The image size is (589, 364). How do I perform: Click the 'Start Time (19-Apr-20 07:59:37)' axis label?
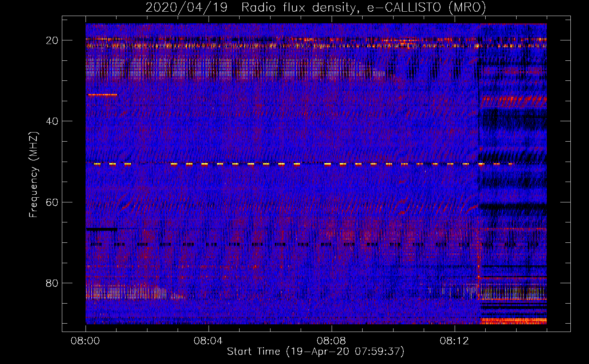(x=316, y=352)
